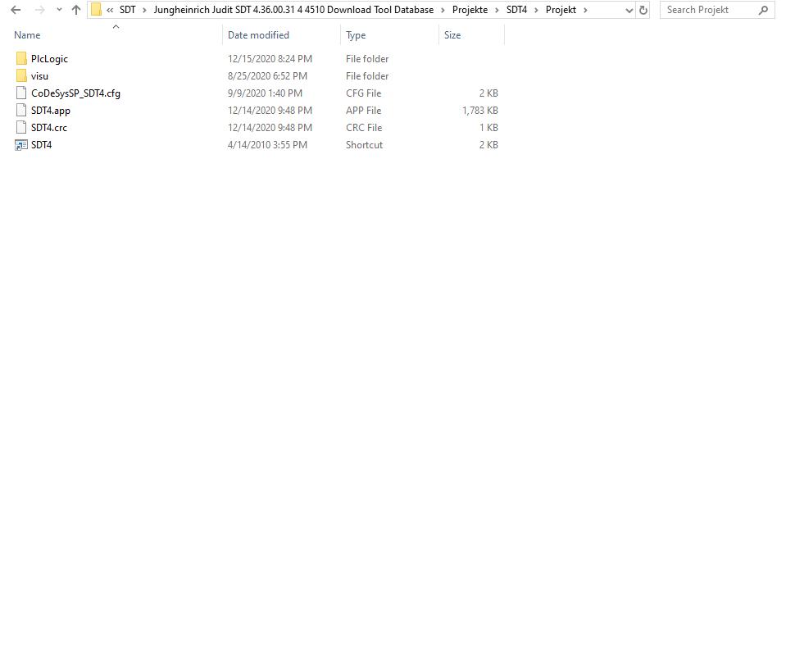Expand the address bar history dropdown
Viewport: 786px width, 672px height.
point(628,9)
